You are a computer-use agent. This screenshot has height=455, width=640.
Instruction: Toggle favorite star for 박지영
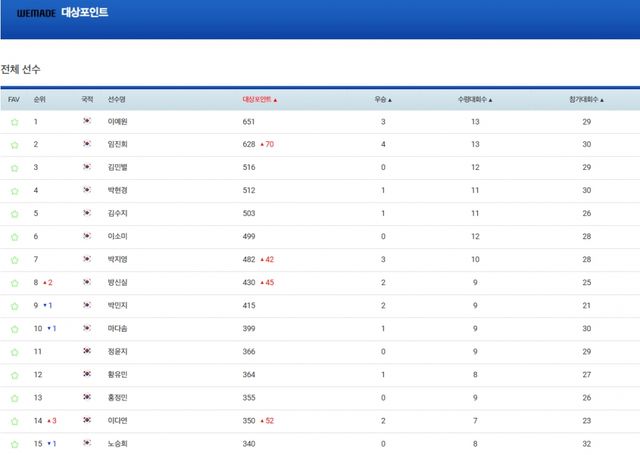pos(14,259)
